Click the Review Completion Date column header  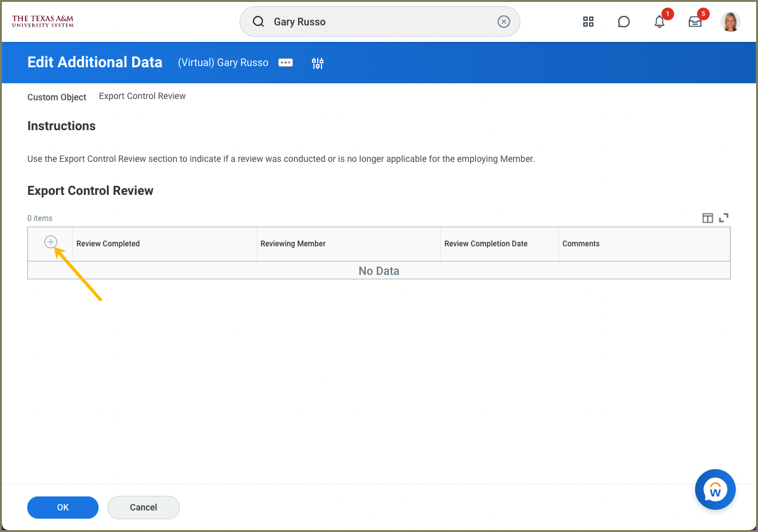(x=486, y=244)
